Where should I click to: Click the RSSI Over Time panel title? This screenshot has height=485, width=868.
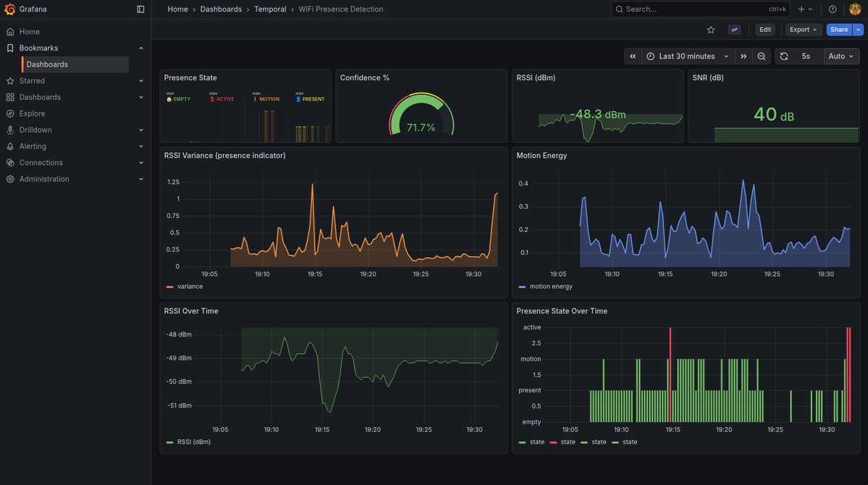(x=191, y=311)
